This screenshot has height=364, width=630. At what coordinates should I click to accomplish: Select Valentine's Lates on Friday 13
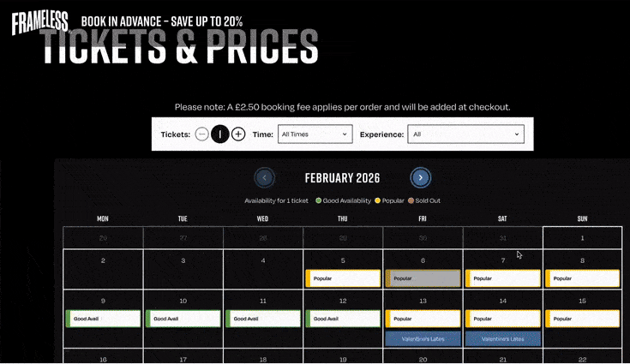pyautogui.click(x=423, y=338)
